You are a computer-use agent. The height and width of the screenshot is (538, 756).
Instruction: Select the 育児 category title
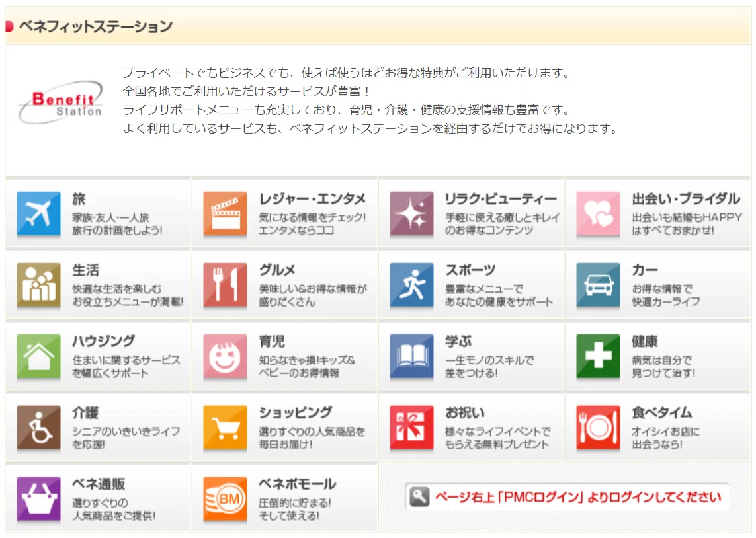[x=272, y=341]
